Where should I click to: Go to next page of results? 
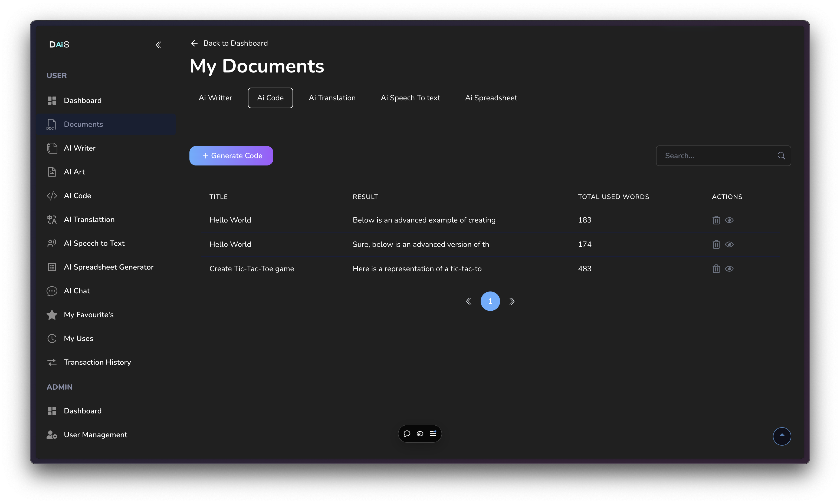[x=512, y=301]
